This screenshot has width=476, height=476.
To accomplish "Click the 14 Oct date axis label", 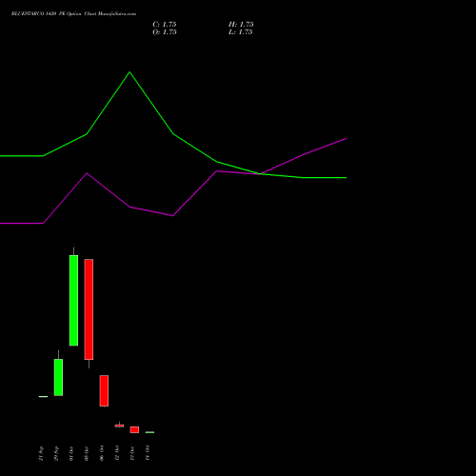I will (148, 453).
